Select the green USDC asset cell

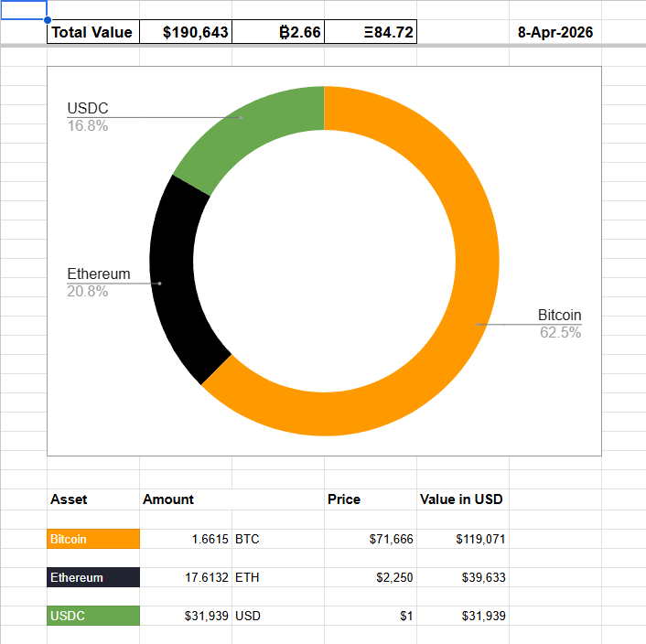(93, 616)
